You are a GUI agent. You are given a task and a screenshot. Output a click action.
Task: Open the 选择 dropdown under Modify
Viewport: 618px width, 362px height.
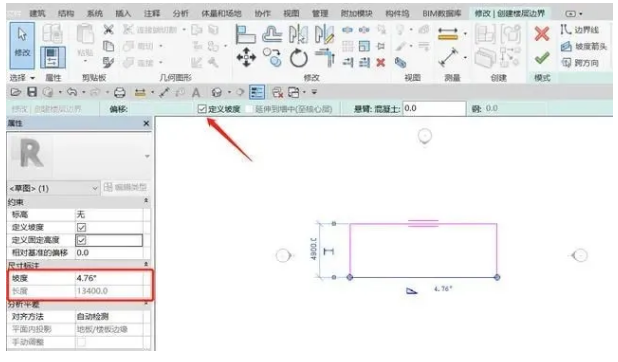(x=22, y=78)
